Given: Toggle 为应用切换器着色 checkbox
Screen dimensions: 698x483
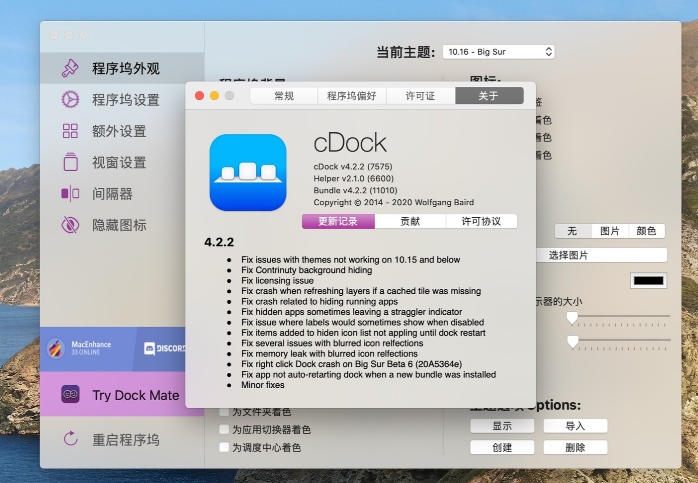Looking at the screenshot, I should (x=224, y=430).
